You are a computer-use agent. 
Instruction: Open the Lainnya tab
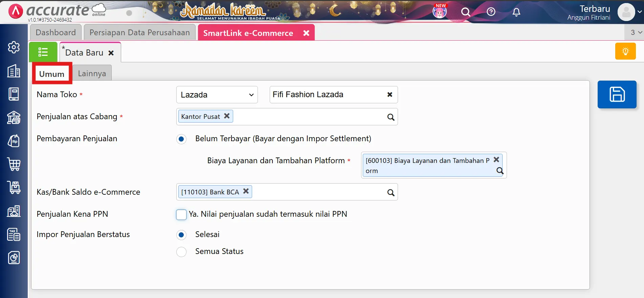point(92,73)
